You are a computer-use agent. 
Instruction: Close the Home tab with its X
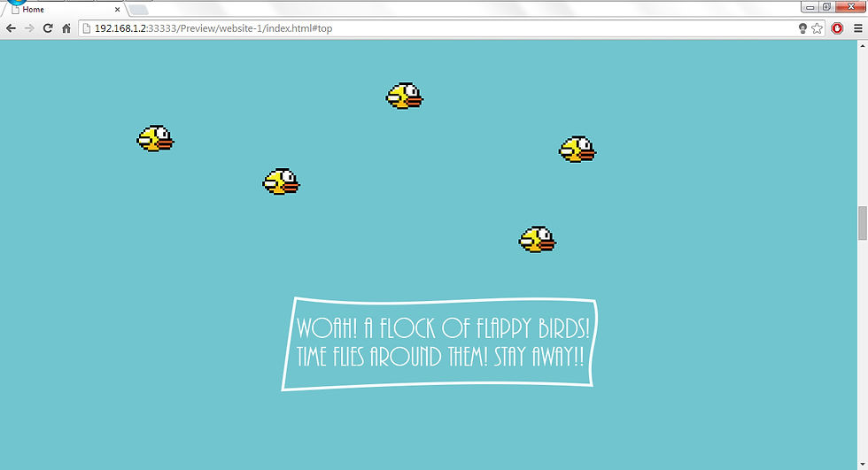click(x=117, y=10)
